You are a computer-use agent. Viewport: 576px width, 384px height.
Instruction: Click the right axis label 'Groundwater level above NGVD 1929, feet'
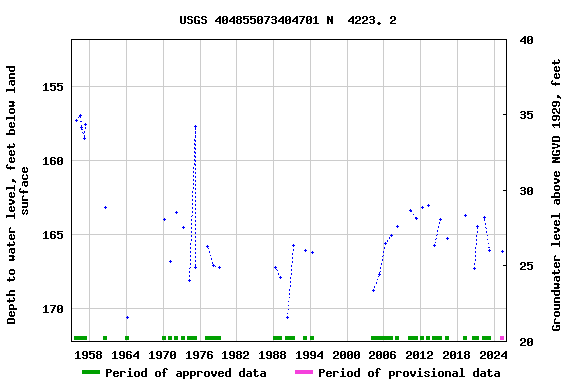(x=556, y=195)
